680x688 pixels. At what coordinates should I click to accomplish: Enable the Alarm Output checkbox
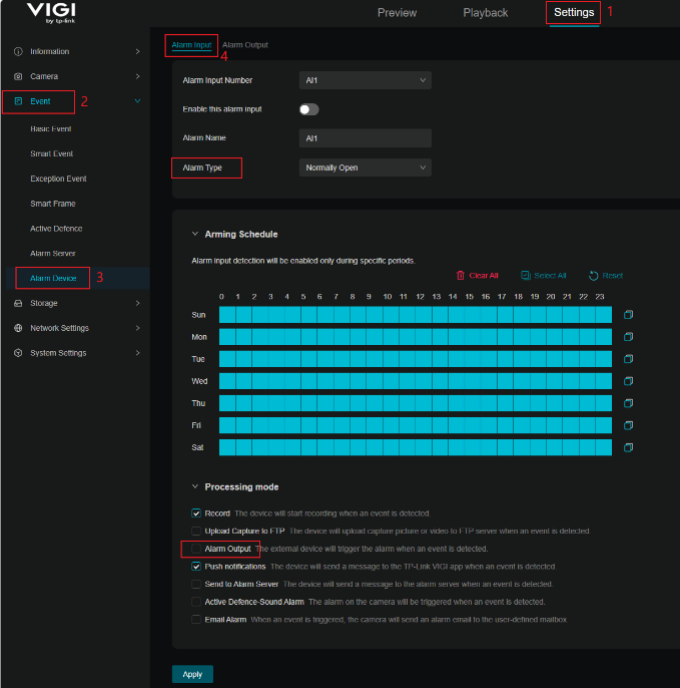point(197,549)
